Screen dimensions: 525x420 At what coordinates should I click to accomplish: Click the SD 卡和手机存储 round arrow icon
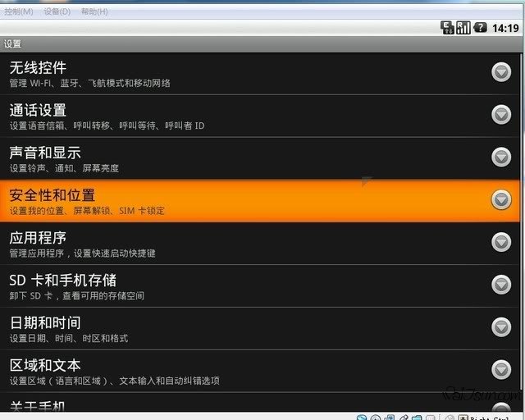click(x=501, y=285)
